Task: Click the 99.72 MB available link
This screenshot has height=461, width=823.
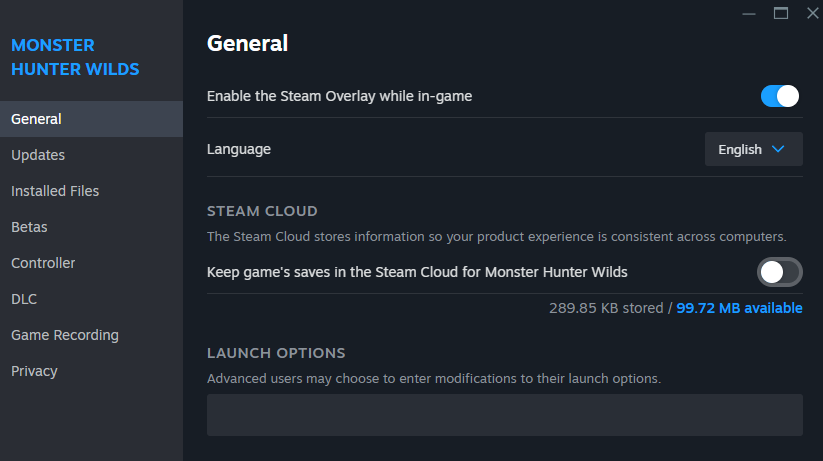Action: click(739, 308)
